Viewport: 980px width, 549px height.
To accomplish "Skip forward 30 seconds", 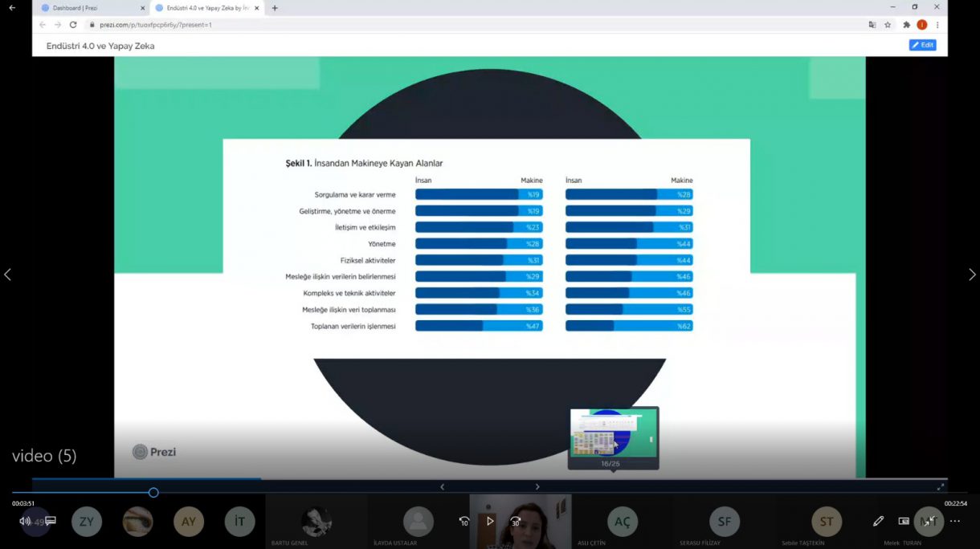I will pos(516,521).
